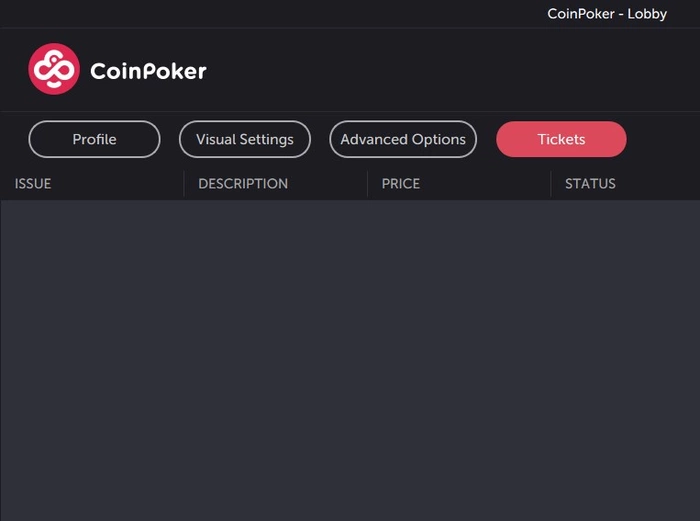Viewport: 700px width, 521px height.
Task: Click divider between DESCRIPTION and PRICE columns
Action: tap(367, 184)
